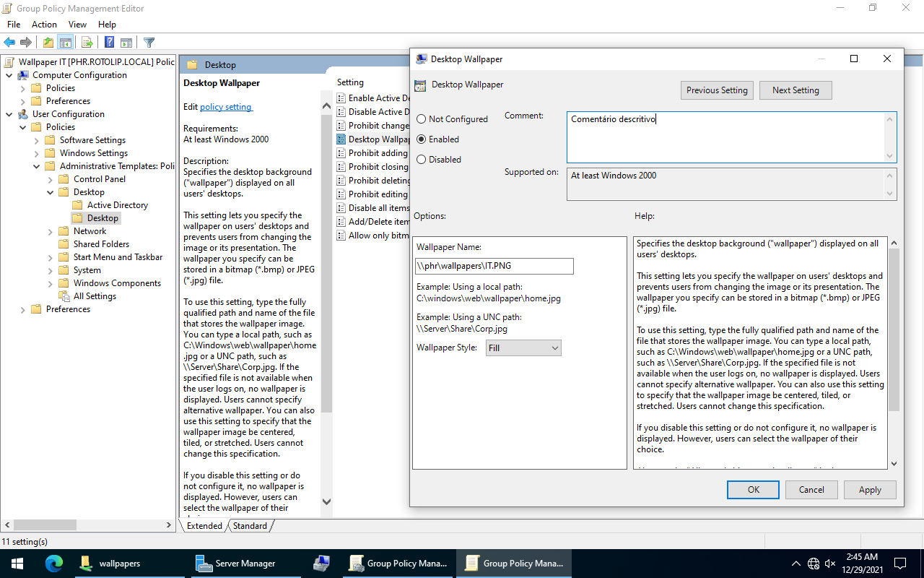Click the Back arrow in toolbar
Image resolution: width=924 pixels, height=578 pixels.
(x=9, y=43)
